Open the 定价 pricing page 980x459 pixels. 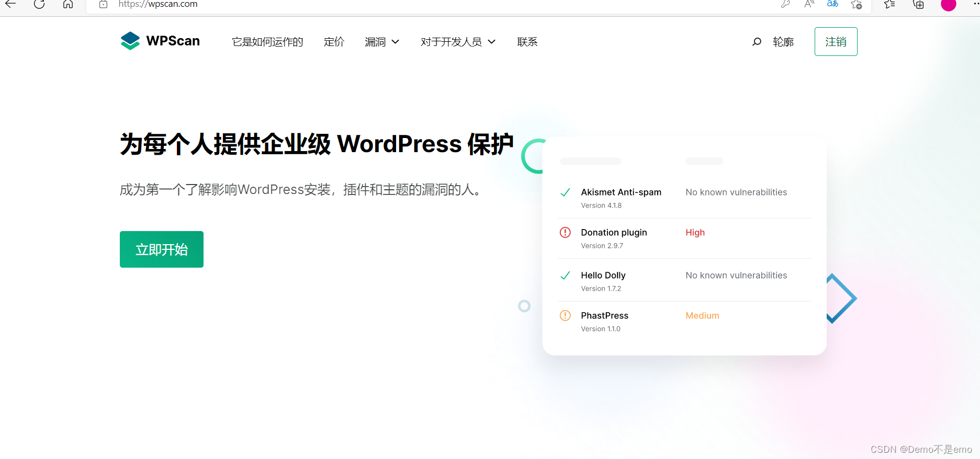coord(334,42)
